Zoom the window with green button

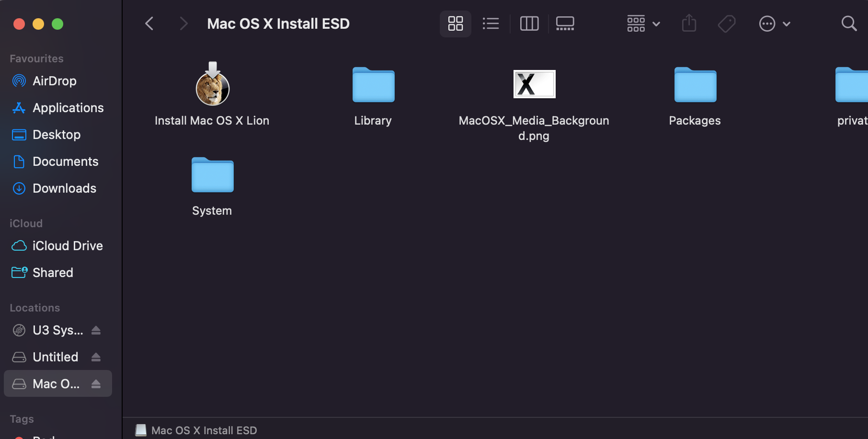[x=57, y=24]
